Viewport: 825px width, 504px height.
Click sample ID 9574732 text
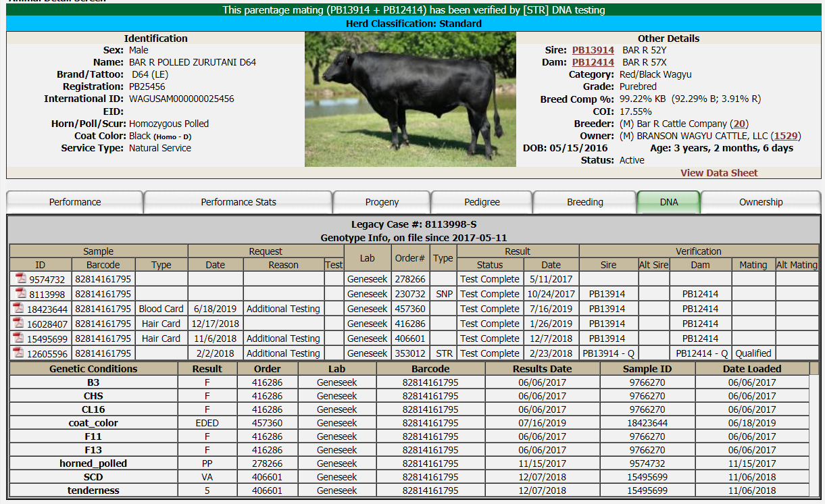[47, 280]
